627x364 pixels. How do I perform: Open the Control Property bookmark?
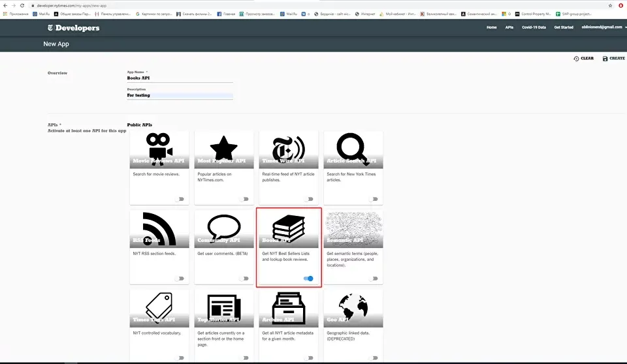pos(533,14)
